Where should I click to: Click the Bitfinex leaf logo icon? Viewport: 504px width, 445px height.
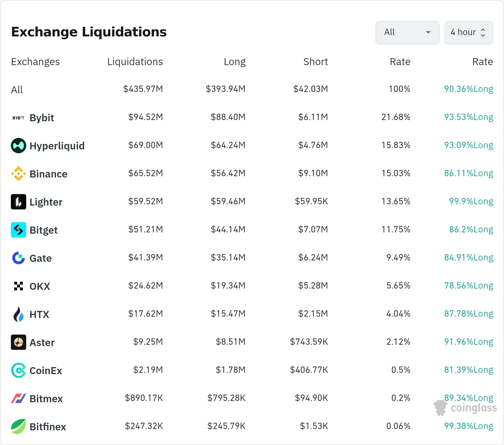click(19, 426)
